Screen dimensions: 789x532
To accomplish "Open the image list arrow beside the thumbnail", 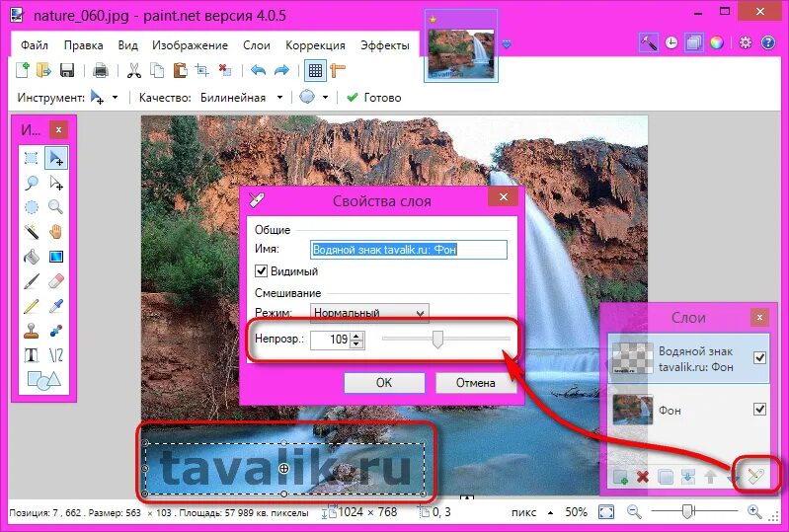I will (x=507, y=44).
